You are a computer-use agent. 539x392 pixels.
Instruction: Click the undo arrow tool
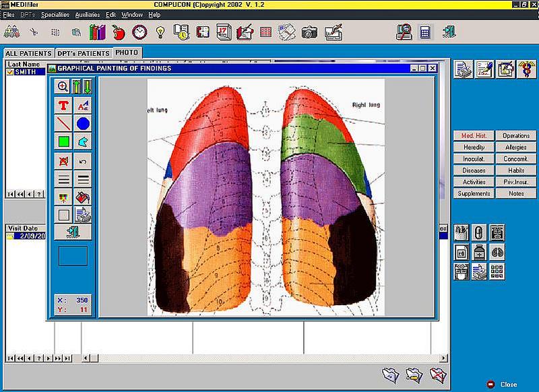click(x=83, y=161)
